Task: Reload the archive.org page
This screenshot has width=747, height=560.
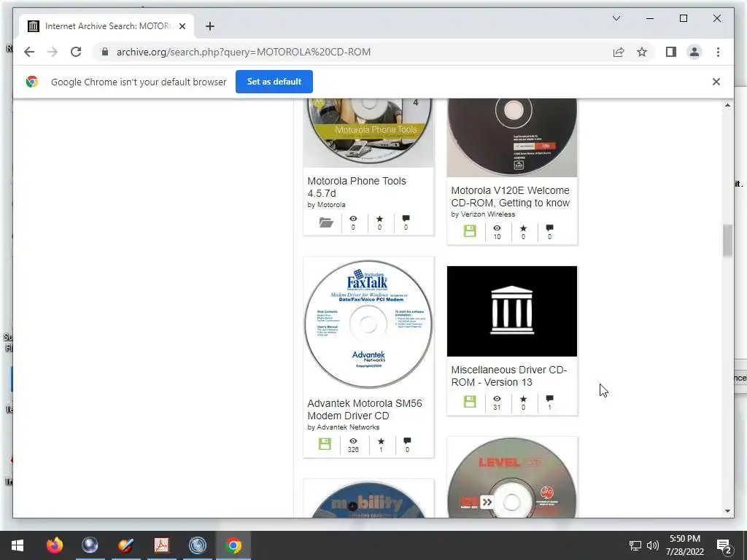Action: coord(76,52)
